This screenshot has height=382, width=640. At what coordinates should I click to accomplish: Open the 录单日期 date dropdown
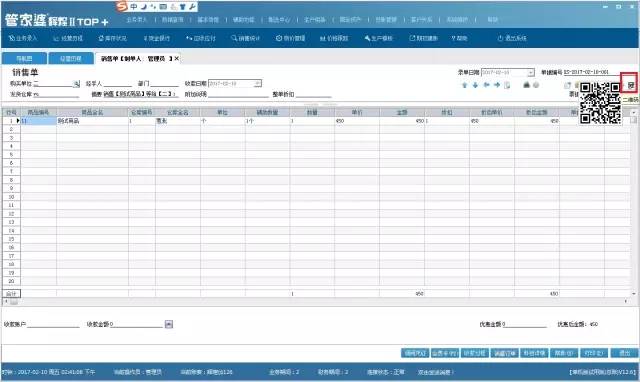pos(530,73)
